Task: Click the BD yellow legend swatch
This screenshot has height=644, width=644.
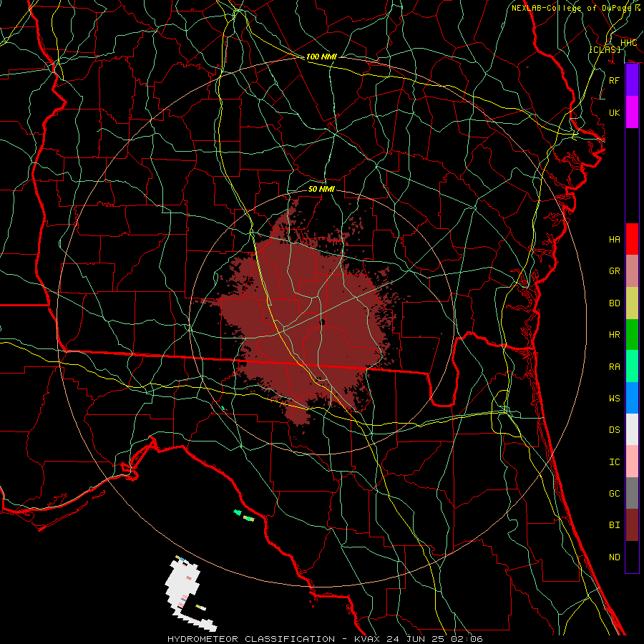Action: pos(632,303)
